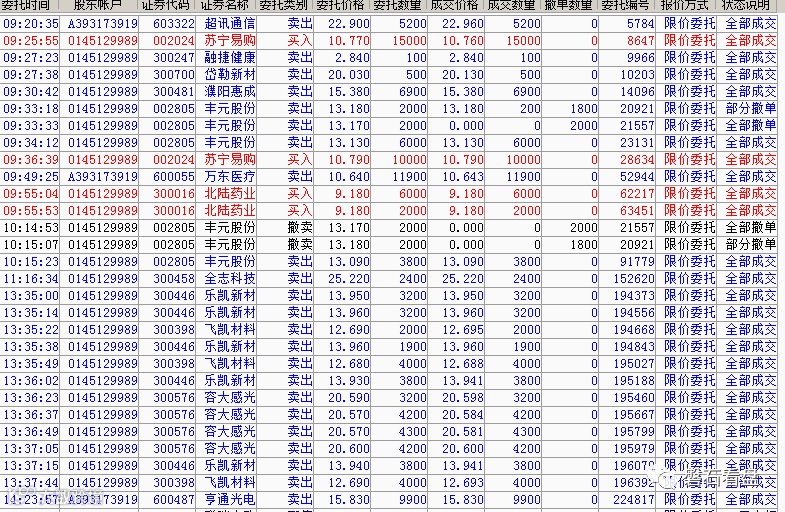Click order number 10203
Screen dimensions: 785x512
(637, 75)
